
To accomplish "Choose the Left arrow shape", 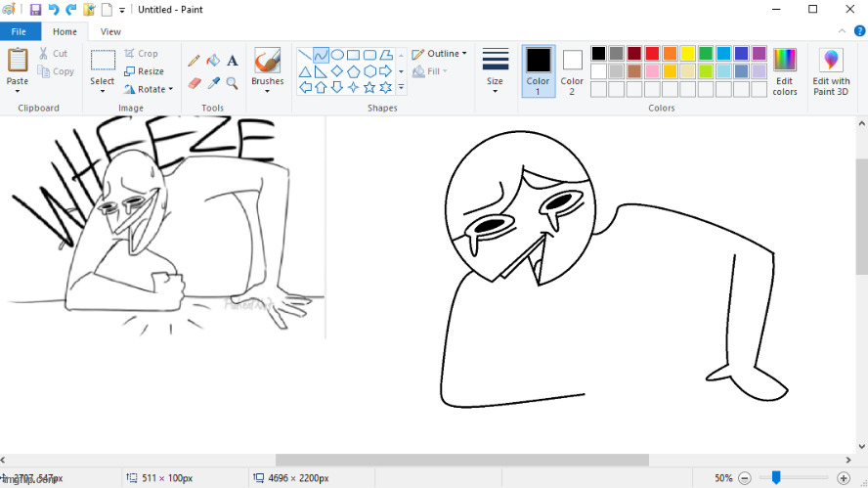I will click(x=304, y=87).
